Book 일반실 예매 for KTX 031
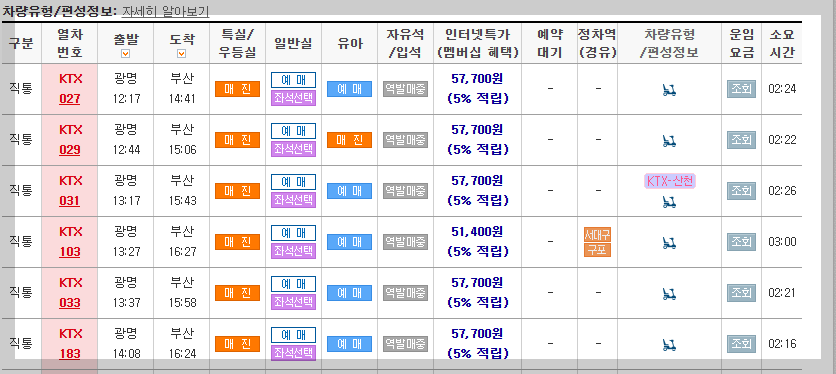 point(293,182)
